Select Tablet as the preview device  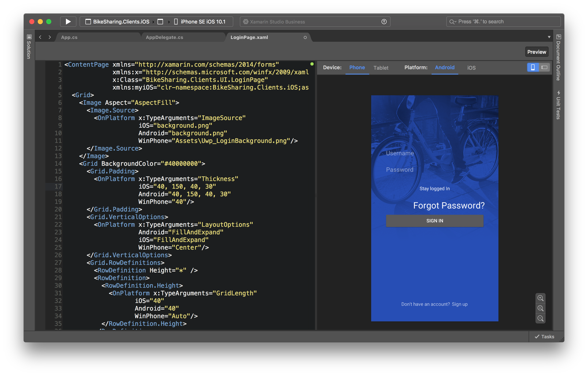(381, 68)
